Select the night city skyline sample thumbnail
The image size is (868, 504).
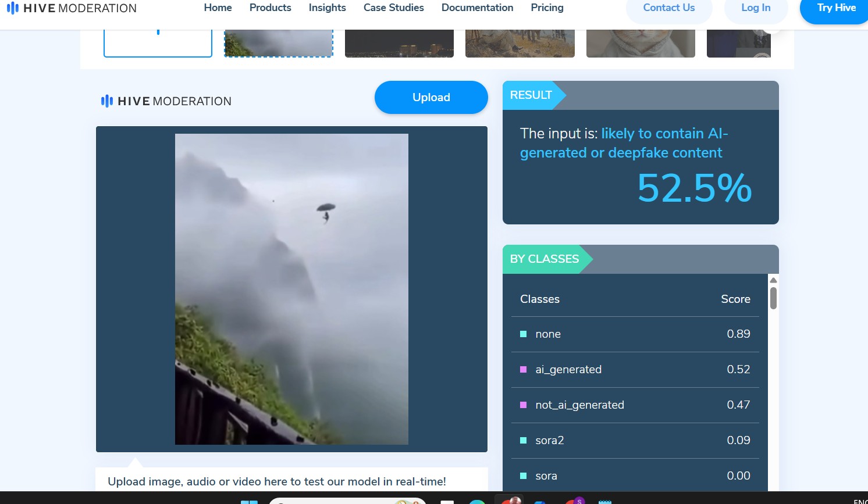click(399, 44)
